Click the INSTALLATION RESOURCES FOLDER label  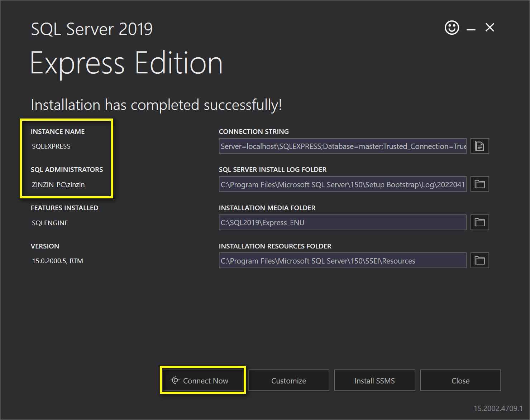click(x=275, y=246)
